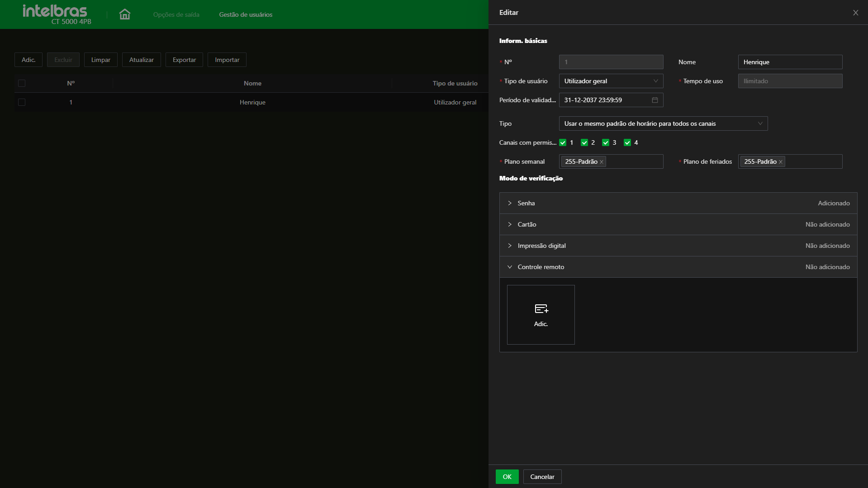Screen dimensions: 868x488
Task: Open Opções de saída menu
Action: tap(176, 15)
